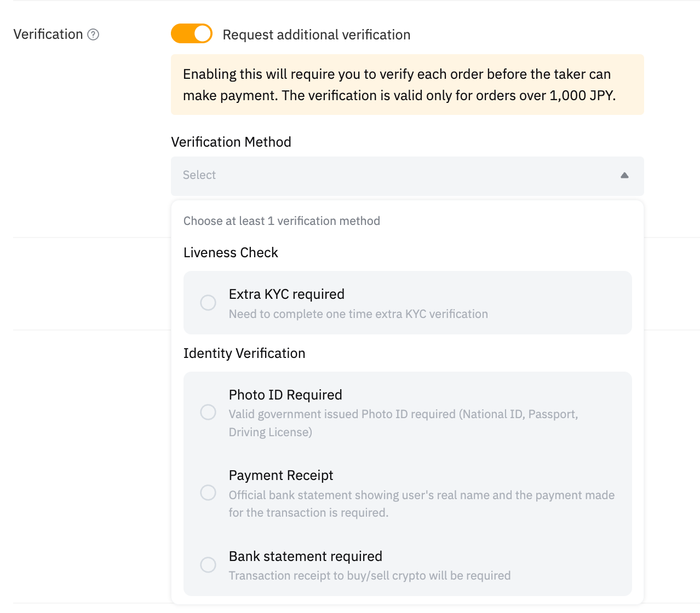Collapse the dropdown using the triangle arrow
This screenshot has height=613, width=700.
[x=624, y=175]
